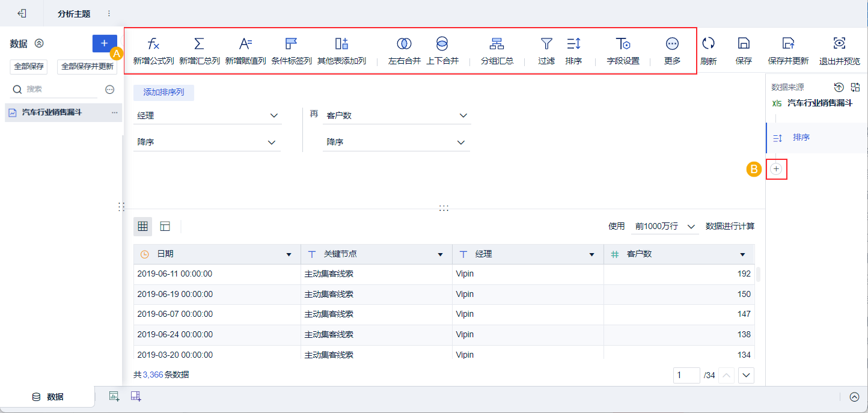868x413 pixels.
Task: Select the 排序 step in the right panel
Action: click(816, 138)
